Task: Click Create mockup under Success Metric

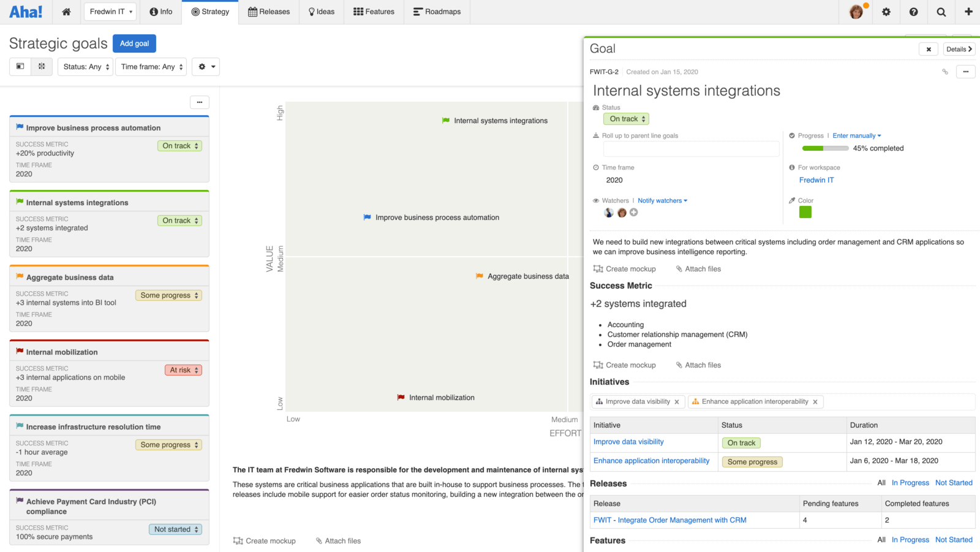Action: pos(625,365)
